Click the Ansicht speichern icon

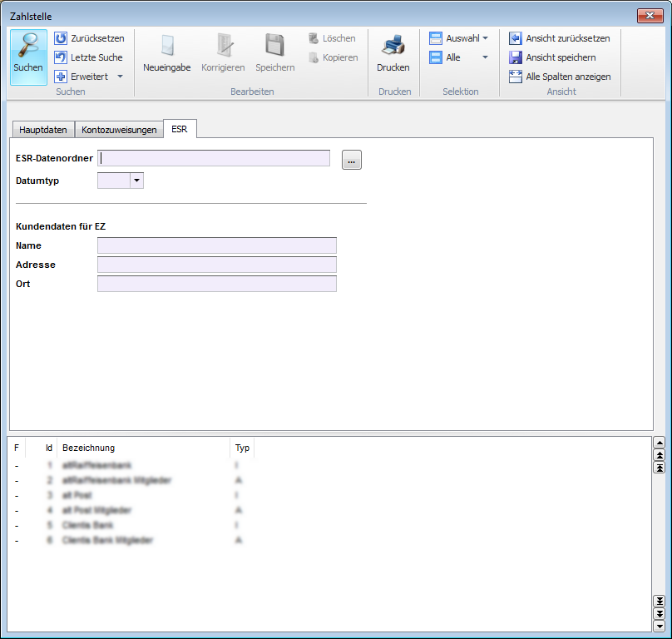click(515, 57)
